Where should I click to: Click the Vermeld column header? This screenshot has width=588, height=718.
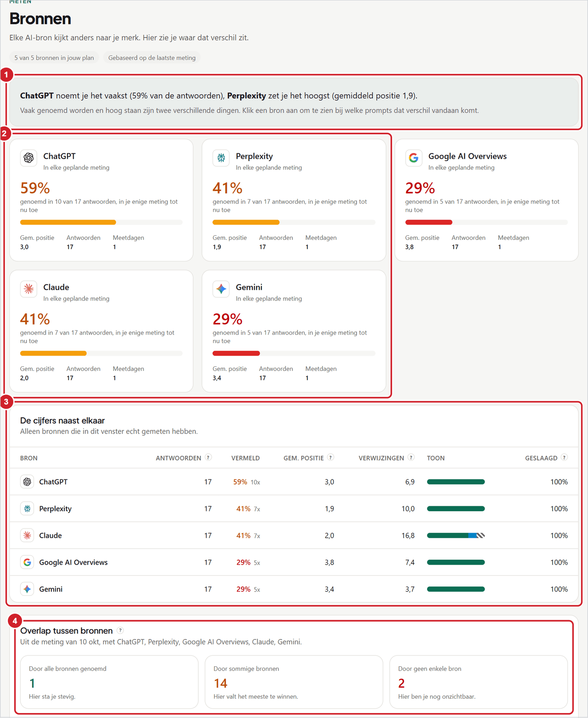pos(246,458)
